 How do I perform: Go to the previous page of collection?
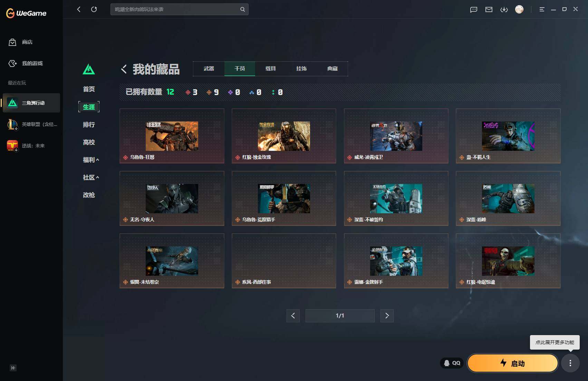293,316
